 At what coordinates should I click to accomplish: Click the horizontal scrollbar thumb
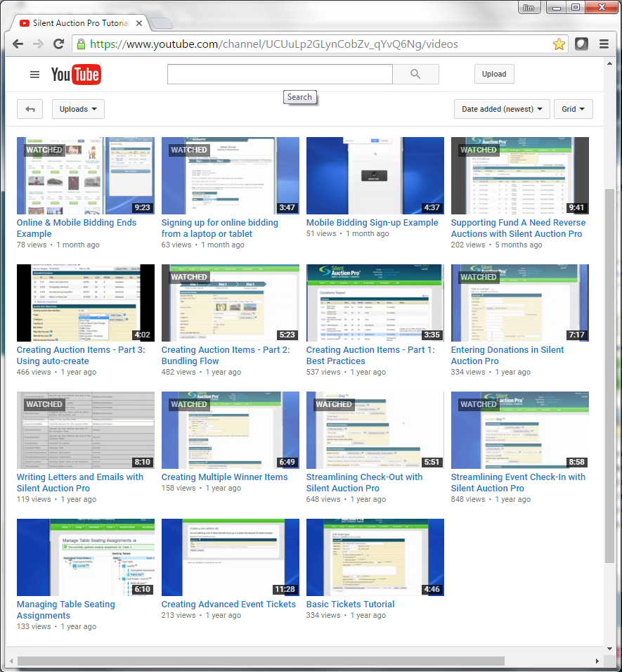pos(261,661)
